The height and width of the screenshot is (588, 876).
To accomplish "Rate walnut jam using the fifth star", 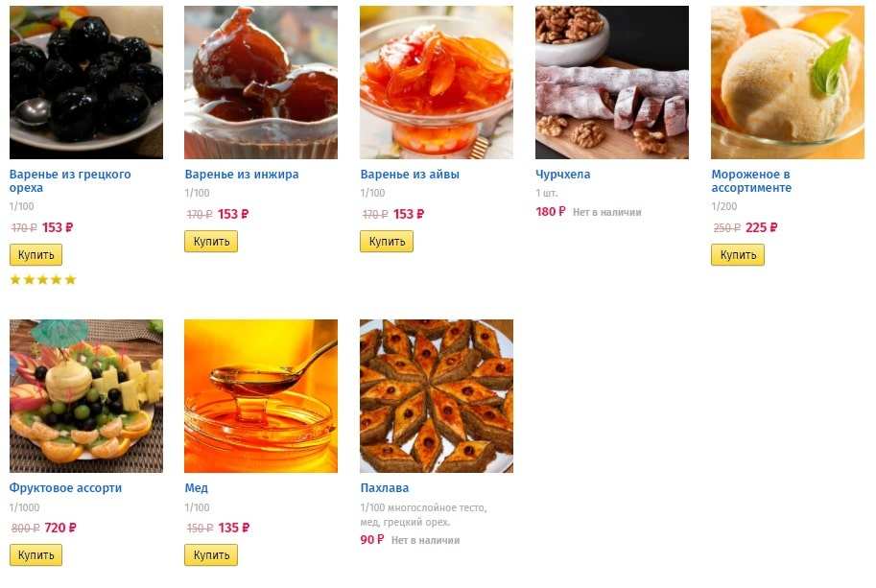I will point(70,280).
